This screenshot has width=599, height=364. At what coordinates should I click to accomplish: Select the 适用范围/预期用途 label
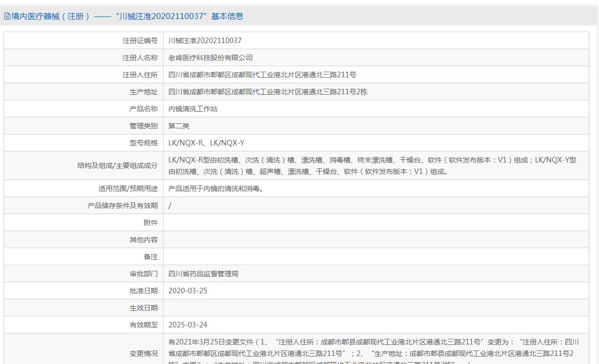128,189
